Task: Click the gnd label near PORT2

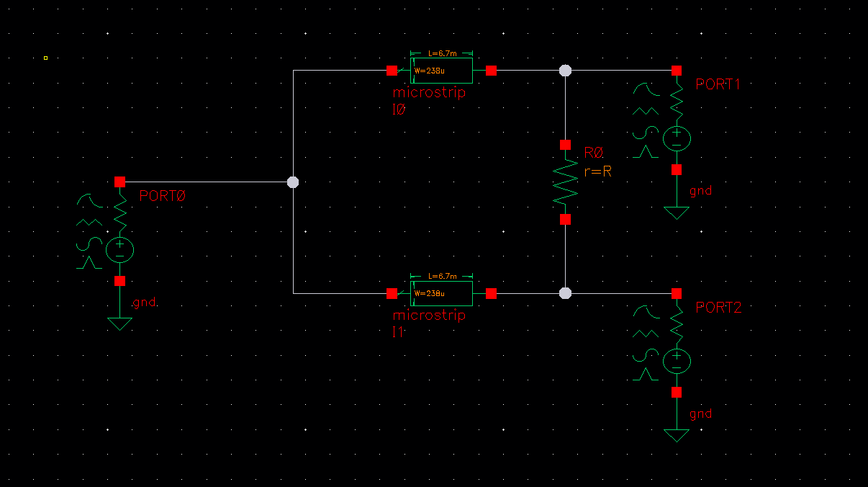Action: pos(700,414)
